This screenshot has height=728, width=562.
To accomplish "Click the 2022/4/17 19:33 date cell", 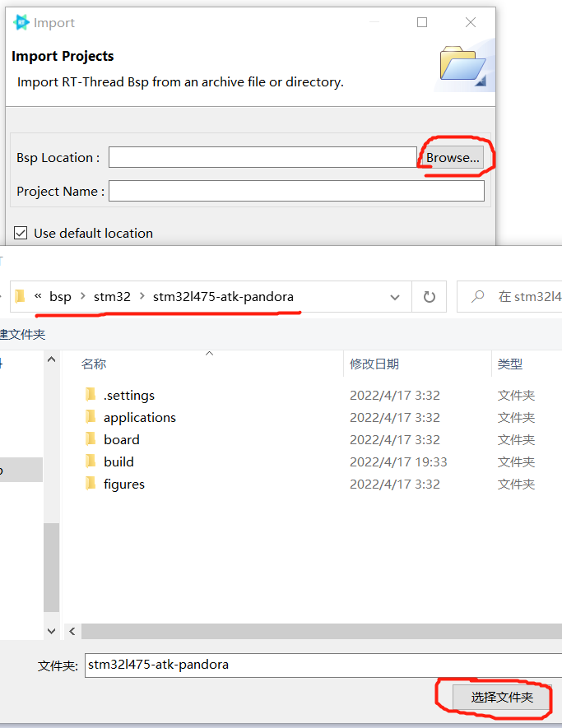I will (398, 462).
